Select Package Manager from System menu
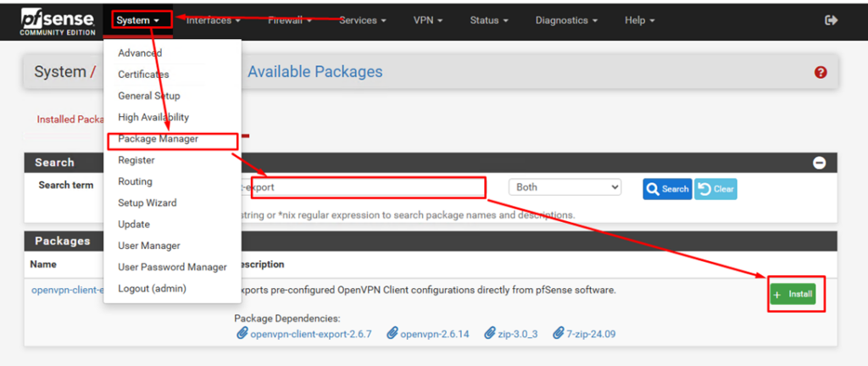This screenshot has width=868, height=366. coord(158,139)
